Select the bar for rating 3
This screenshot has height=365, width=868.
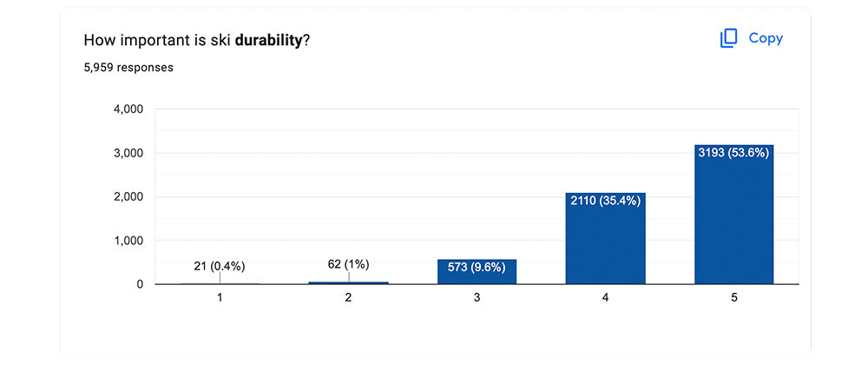point(477,271)
